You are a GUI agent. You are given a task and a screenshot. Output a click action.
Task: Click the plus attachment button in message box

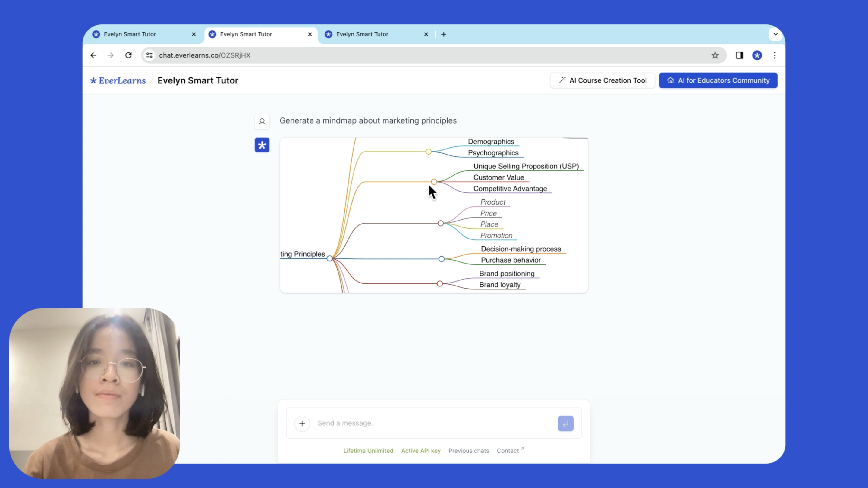click(302, 423)
